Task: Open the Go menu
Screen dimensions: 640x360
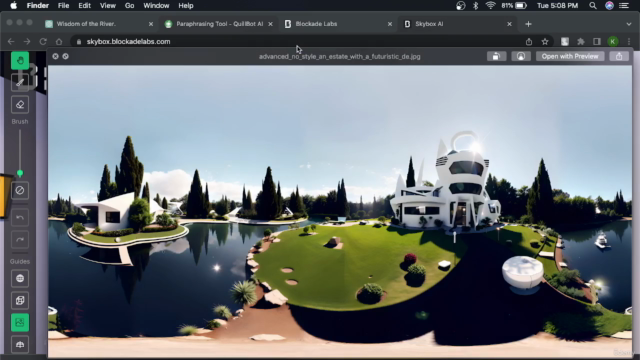Action: pos(129,6)
